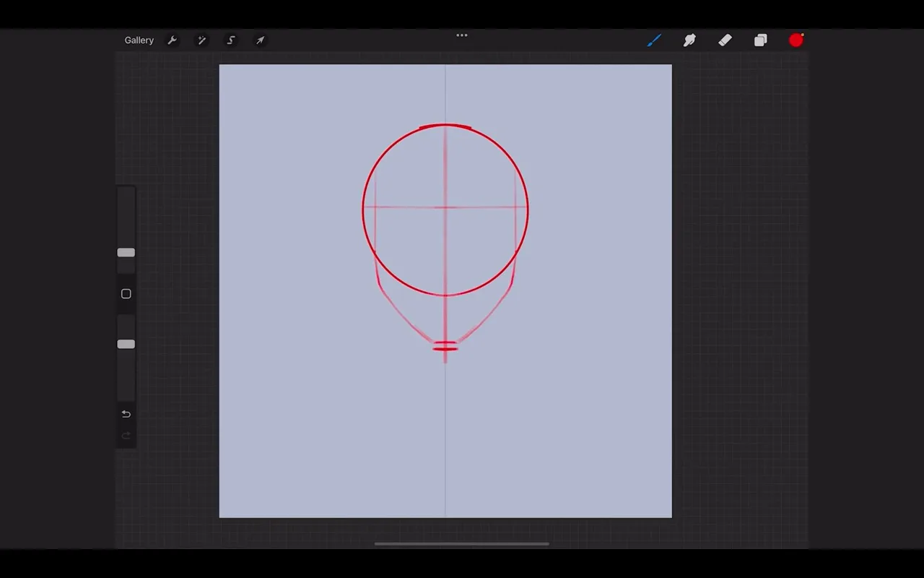Tap the home indicator bar at bottom
This screenshot has height=578, width=924.
[462, 544]
